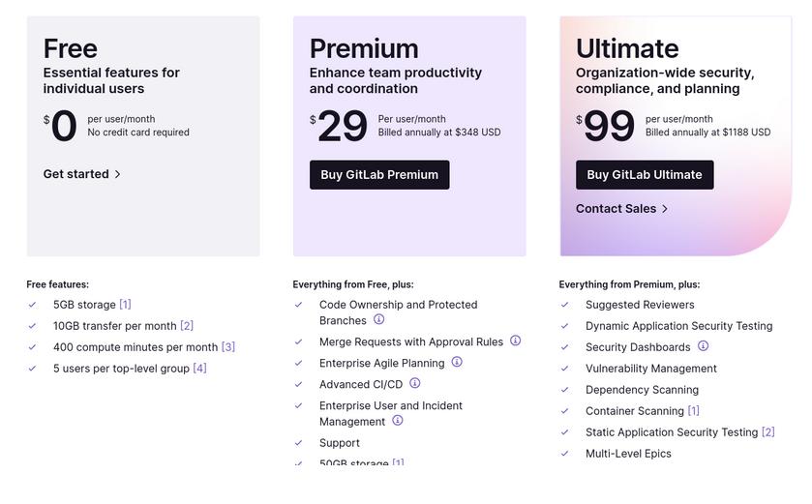The height and width of the screenshot is (504, 812).
Task: Open footnote [1] next to Container Scanning
Action: click(693, 411)
